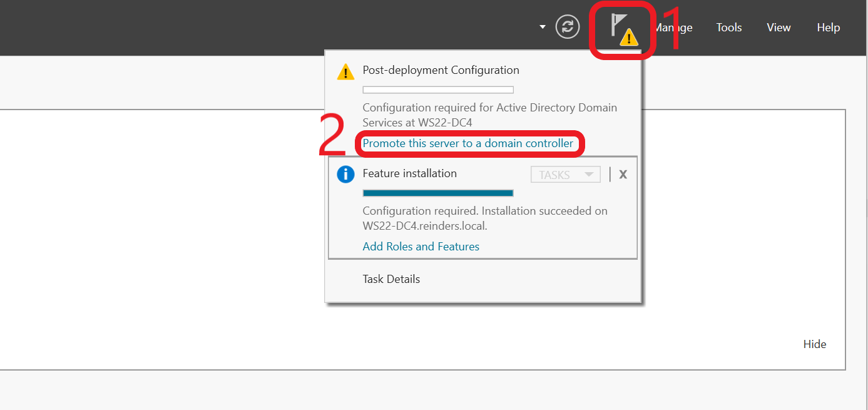
Task: Click the Post-deployment Configuration progress bar
Action: pos(437,90)
